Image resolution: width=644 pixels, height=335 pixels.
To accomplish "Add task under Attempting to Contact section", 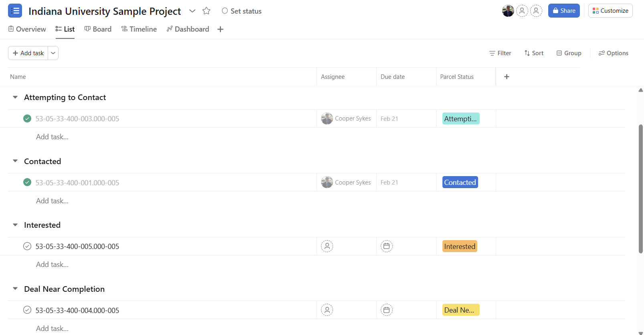I will tap(52, 137).
